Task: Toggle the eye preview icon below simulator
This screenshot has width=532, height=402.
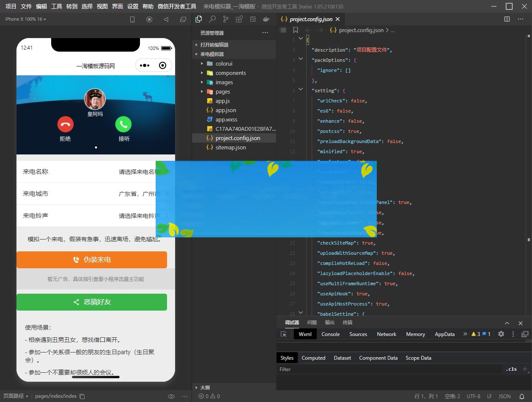Action: pos(171,396)
